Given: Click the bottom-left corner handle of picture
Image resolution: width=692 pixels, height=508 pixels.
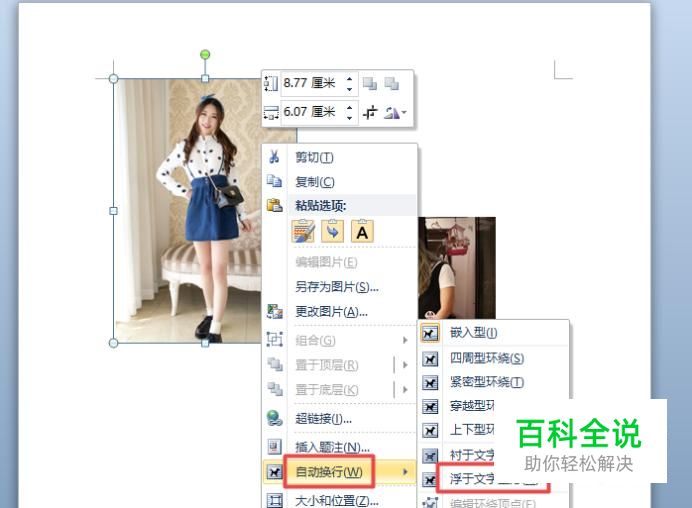Looking at the screenshot, I should point(113,343).
